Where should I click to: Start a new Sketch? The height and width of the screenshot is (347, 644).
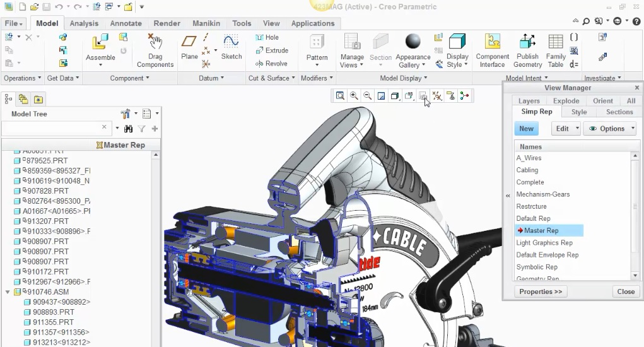(231, 47)
